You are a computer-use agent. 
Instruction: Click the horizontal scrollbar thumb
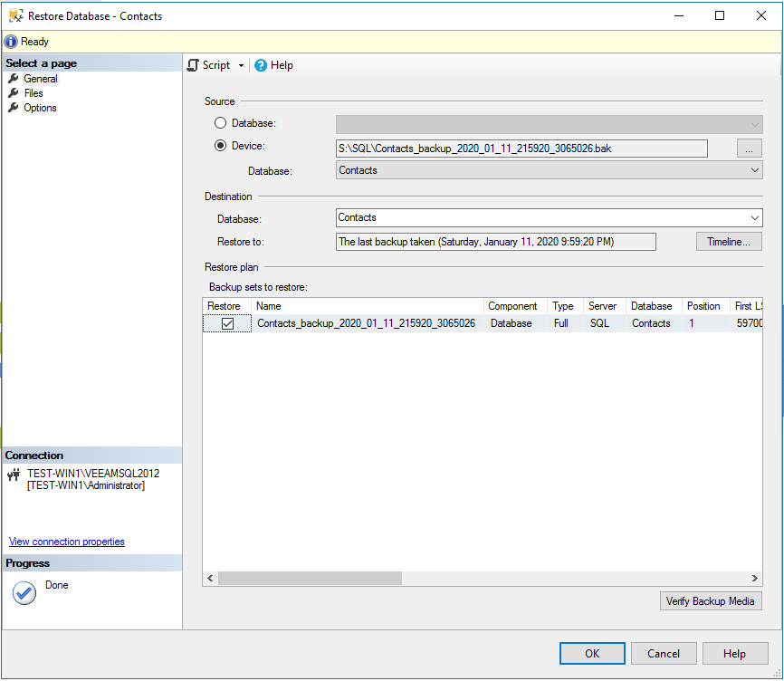310,578
